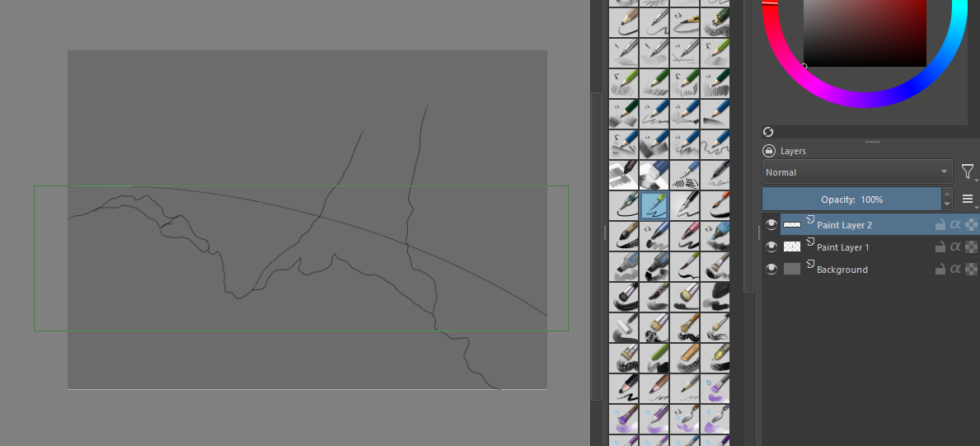Screen dimensions: 980x446
Task: Click the refresh icon below the color wheel
Action: 768,131
